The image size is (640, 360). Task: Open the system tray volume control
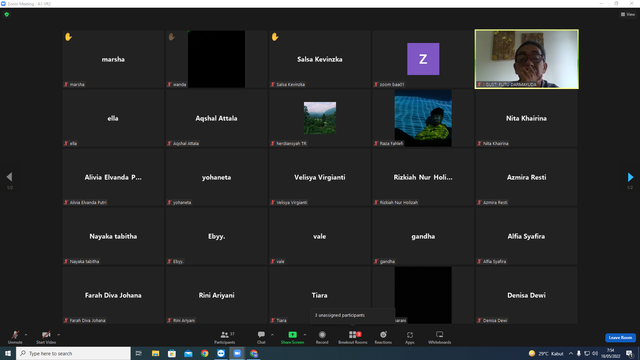pos(595,353)
